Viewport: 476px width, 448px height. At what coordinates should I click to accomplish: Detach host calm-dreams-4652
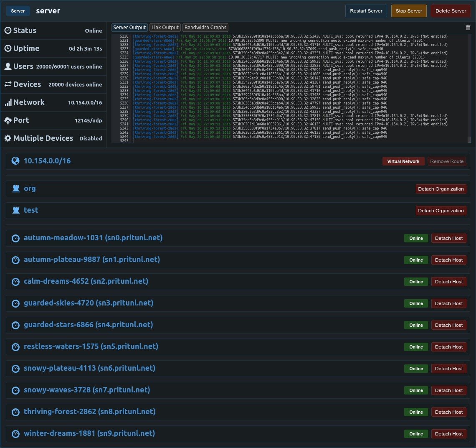(x=449, y=282)
